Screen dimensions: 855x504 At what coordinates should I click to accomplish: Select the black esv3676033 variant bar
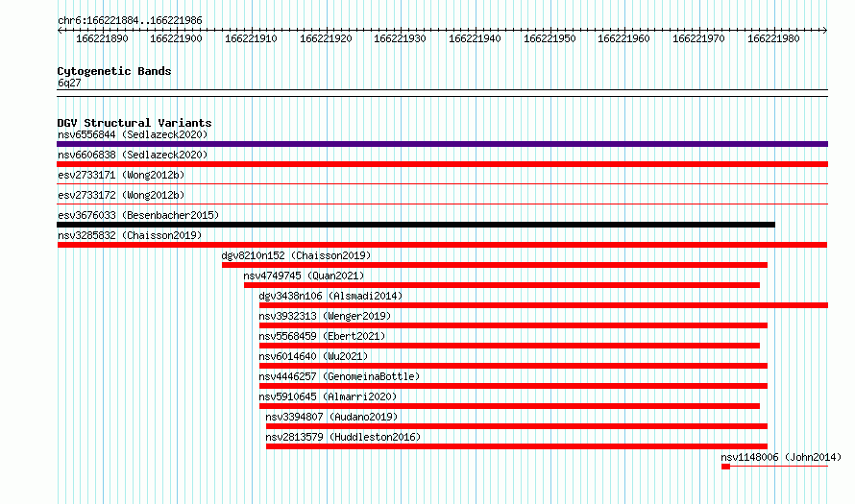pyautogui.click(x=416, y=225)
